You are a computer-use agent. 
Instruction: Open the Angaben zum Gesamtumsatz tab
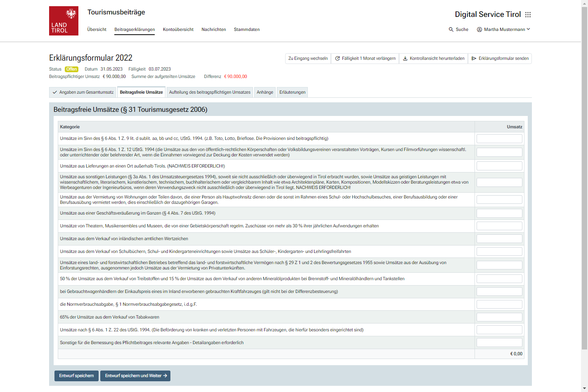point(83,92)
